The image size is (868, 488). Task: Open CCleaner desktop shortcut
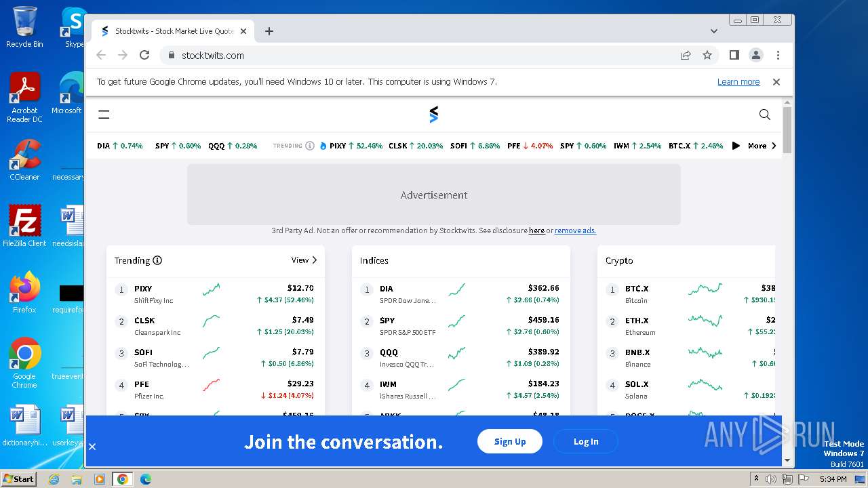point(24,160)
